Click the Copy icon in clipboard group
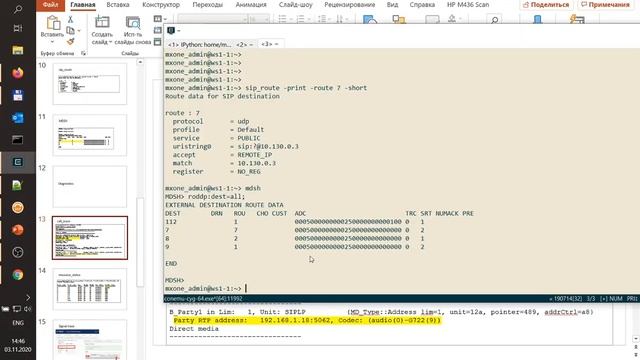The height and width of the screenshot is (360, 640). 70,31
